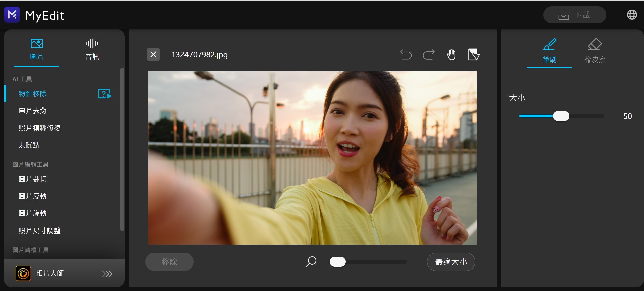Click the zoom magnifier icon
The height and width of the screenshot is (291, 644).
(311, 262)
